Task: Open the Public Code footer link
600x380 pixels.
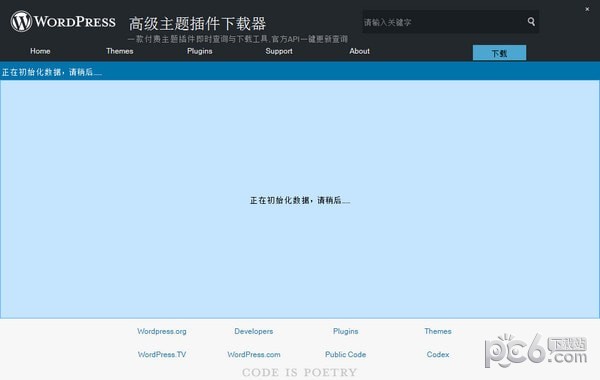Action: 346,355
